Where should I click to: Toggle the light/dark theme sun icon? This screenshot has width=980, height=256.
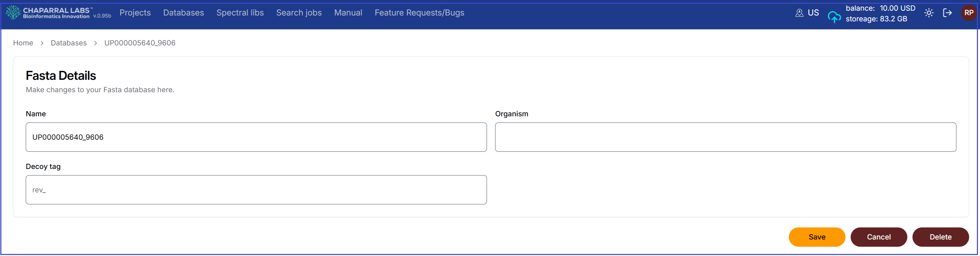click(x=928, y=13)
